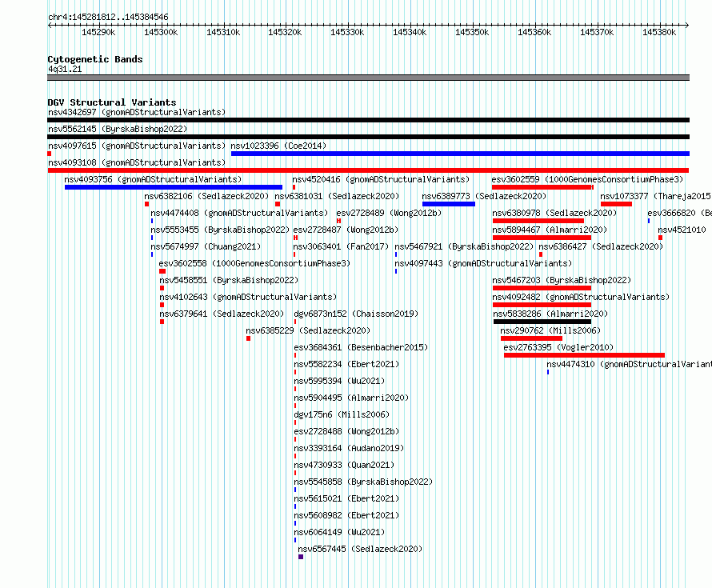Viewport: 712px width, 588px height.
Task: Select the nsv5562145 ByrskaBishop2022 variant label
Action: click(118, 129)
